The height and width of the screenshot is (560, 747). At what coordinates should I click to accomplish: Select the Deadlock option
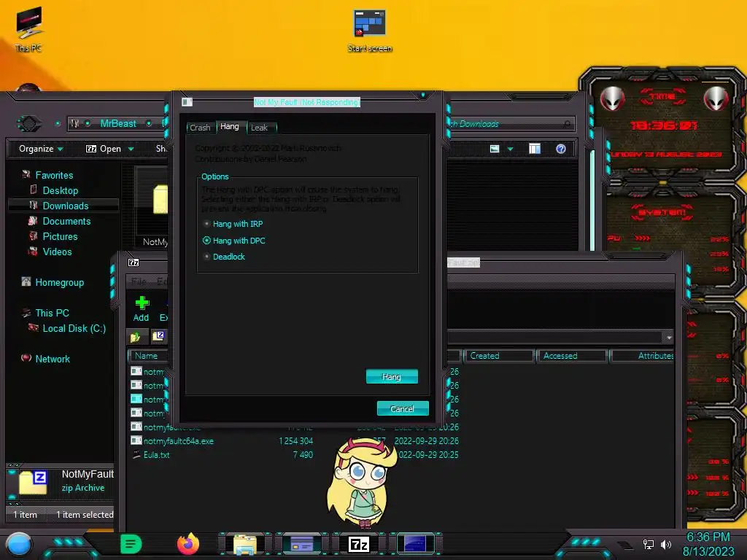[x=225, y=257]
